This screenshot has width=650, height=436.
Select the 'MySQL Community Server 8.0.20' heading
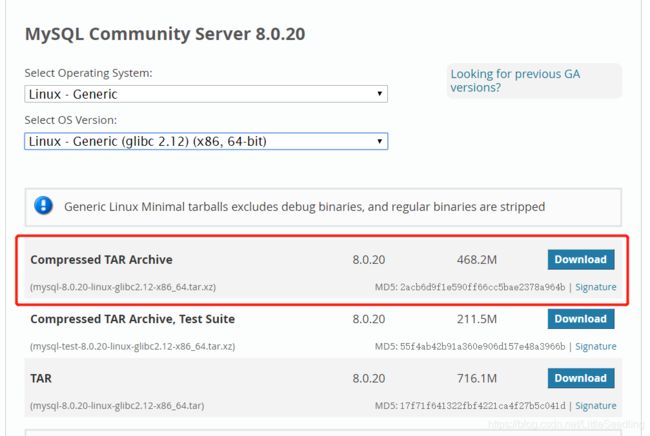165,34
